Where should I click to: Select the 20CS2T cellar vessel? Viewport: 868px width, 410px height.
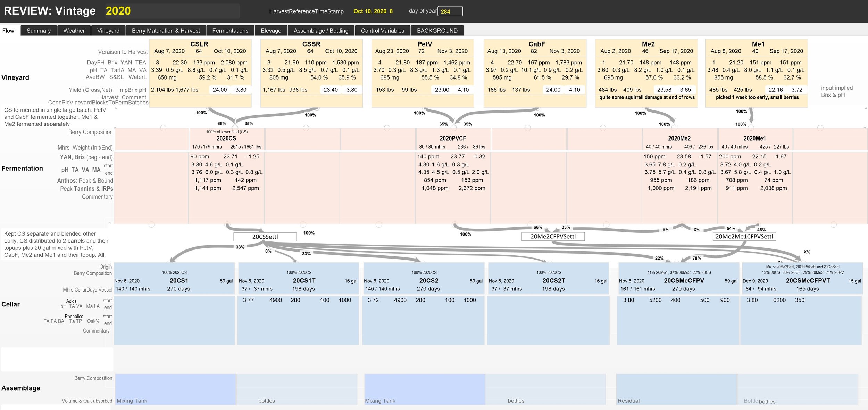pos(554,280)
